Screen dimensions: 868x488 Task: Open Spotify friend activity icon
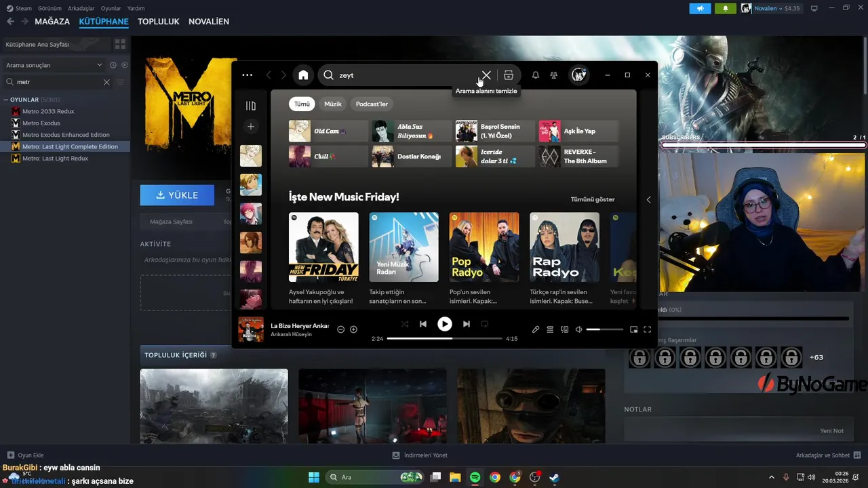(x=554, y=75)
